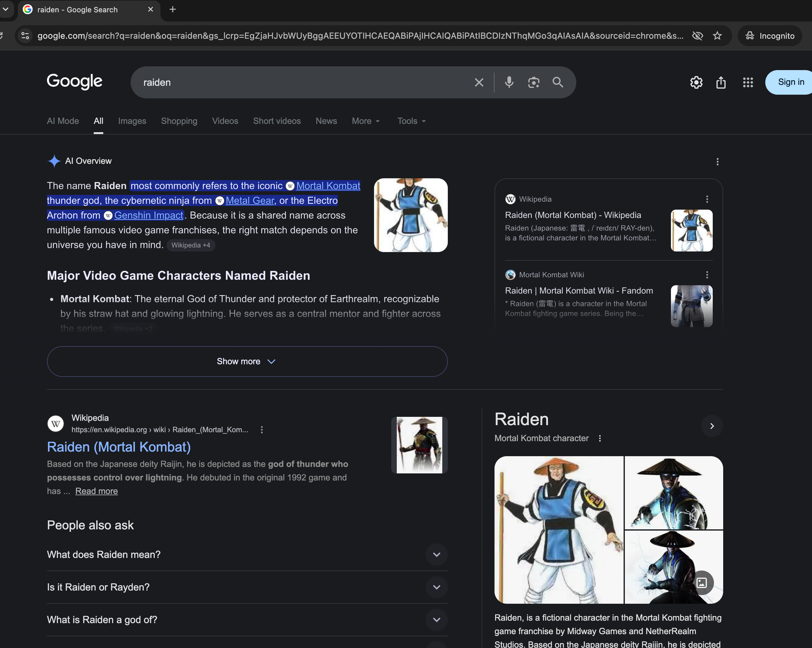Screen dimensions: 812x648
Task: Open three-dot menu on Mortal Kombat Wiki card
Action: [707, 275]
